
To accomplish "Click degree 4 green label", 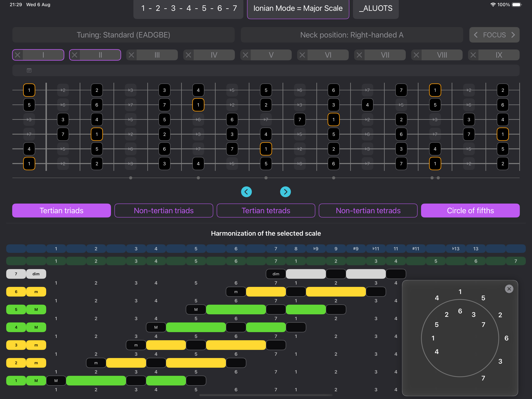I will point(16,327).
